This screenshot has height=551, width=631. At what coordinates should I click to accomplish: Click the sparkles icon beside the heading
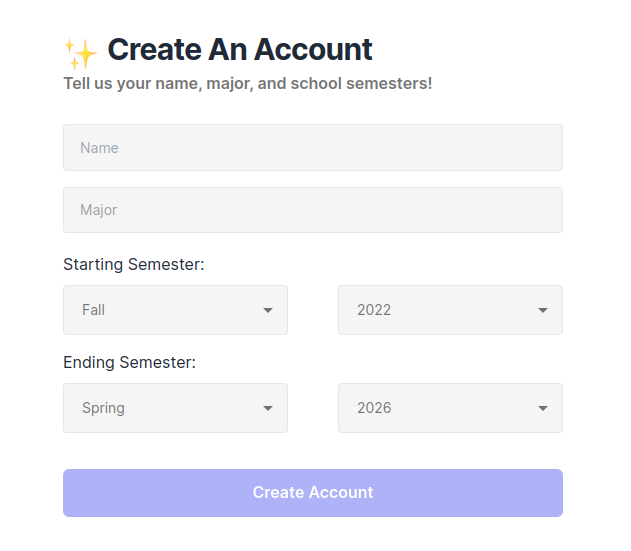pyautogui.click(x=80, y=52)
